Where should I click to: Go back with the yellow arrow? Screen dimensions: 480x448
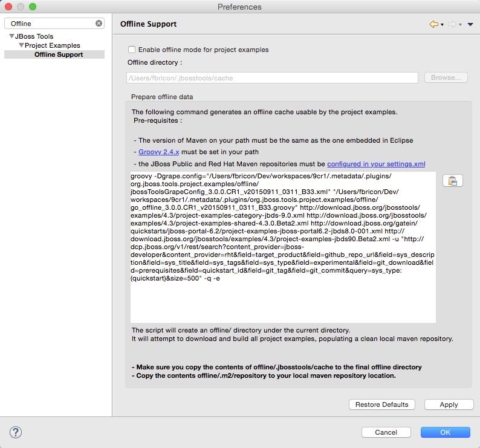(433, 24)
